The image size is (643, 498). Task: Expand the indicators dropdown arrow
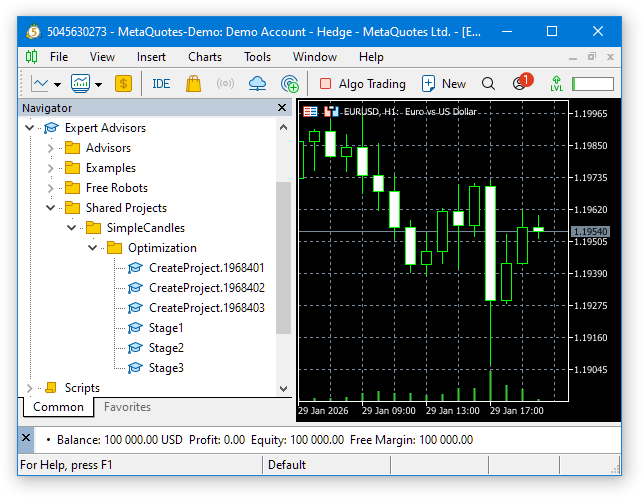click(x=98, y=85)
